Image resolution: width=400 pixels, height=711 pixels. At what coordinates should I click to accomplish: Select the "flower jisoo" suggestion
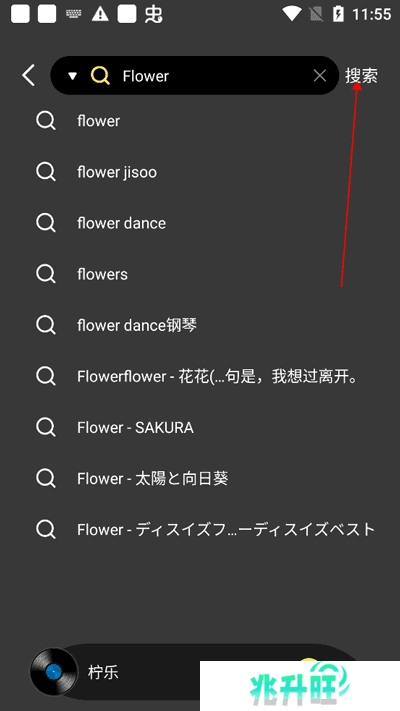pyautogui.click(x=200, y=172)
